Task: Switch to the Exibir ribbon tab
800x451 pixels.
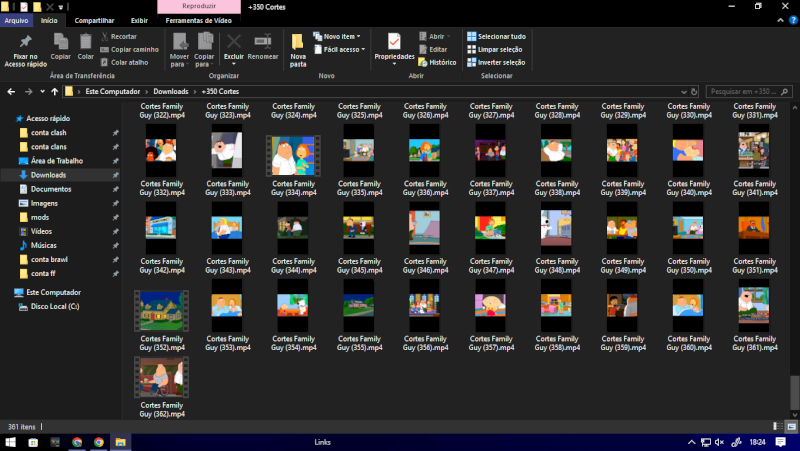Action: coord(139,20)
